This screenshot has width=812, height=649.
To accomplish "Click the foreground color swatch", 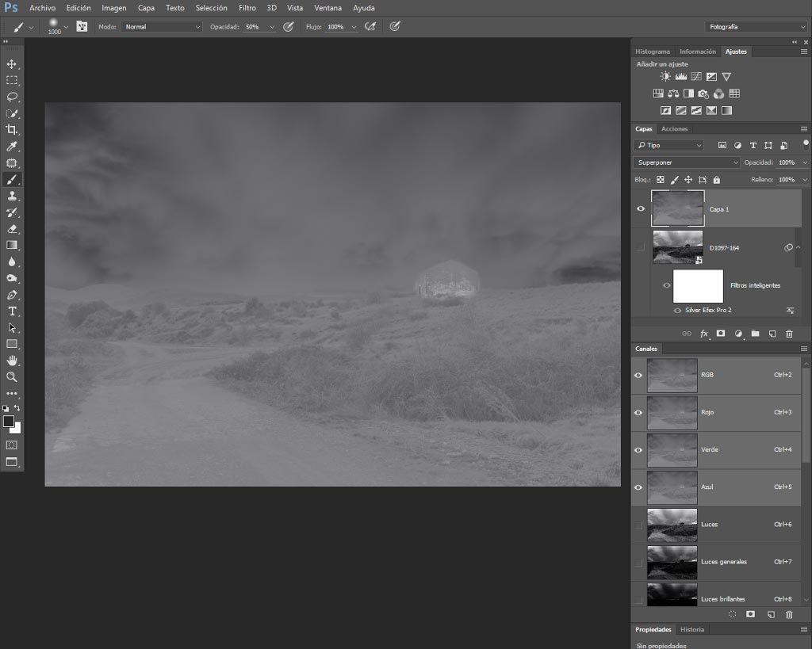I will pos(8,422).
